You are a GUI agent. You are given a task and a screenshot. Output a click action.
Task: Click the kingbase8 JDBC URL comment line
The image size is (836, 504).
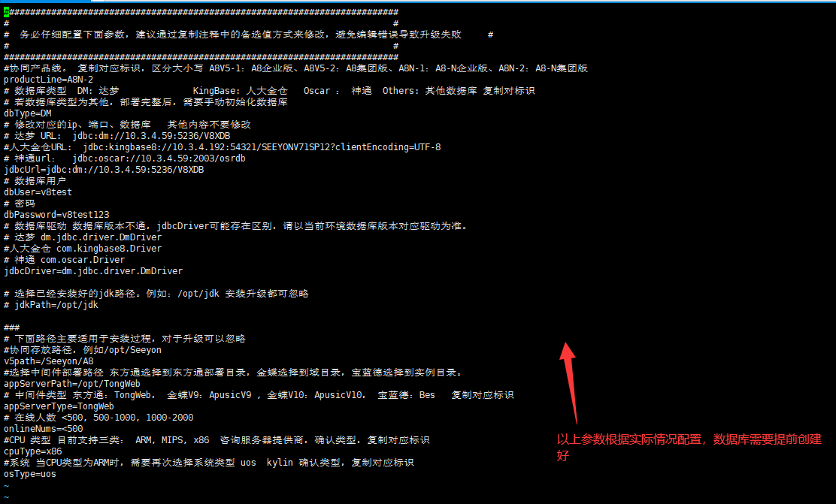coord(223,147)
